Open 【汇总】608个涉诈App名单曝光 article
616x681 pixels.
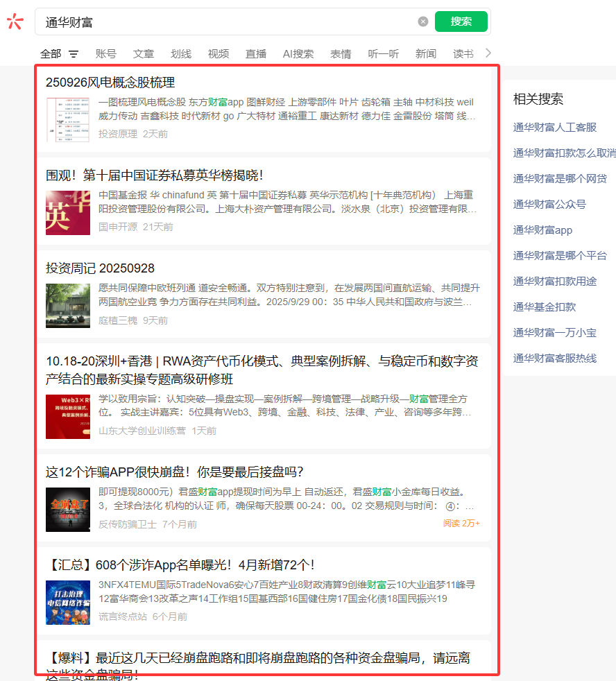tap(180, 565)
